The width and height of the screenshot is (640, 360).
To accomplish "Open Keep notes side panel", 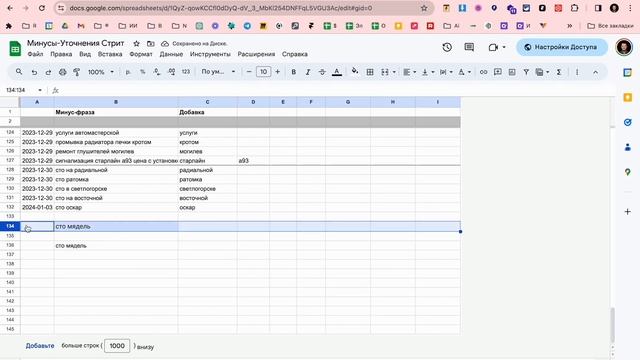I will coord(628,97).
